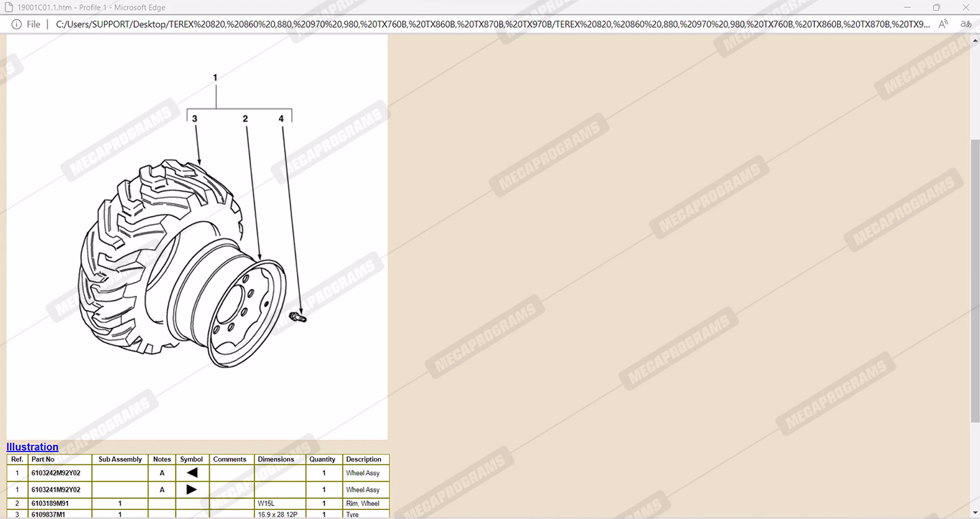Screen dimensions: 980x519
Task: Click the file URL address field
Action: coord(492,24)
